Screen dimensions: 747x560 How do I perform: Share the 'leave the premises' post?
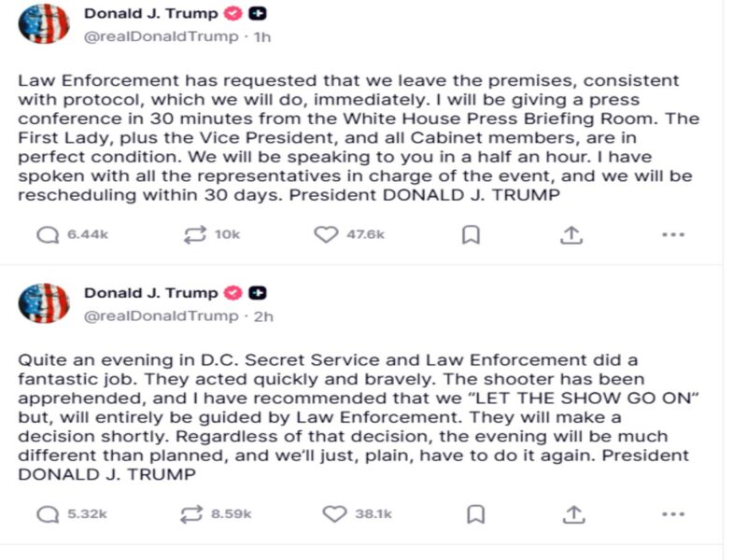[x=571, y=235]
